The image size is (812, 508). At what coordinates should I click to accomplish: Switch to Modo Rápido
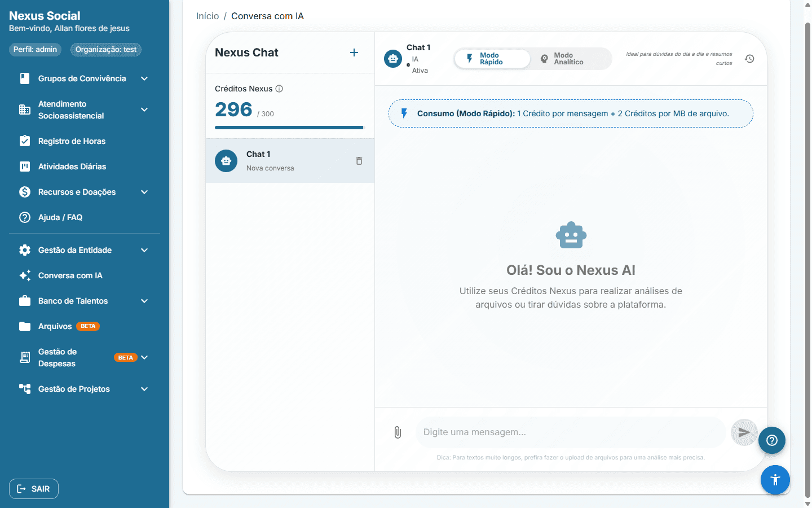tap(492, 59)
